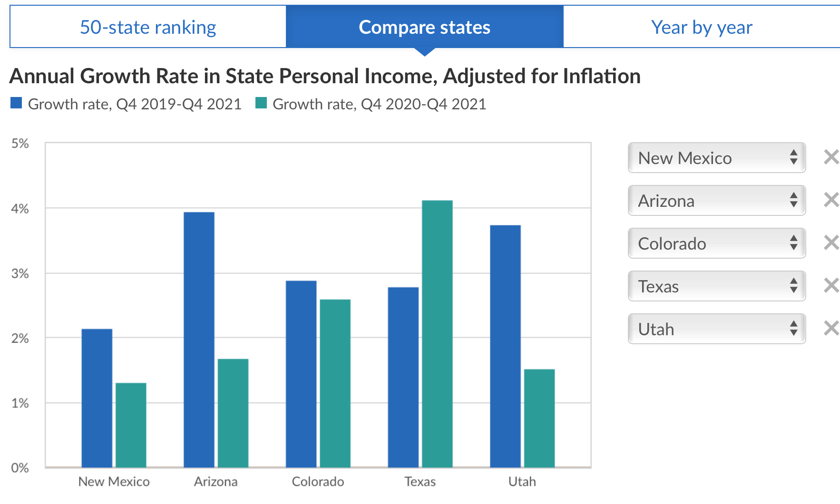Screen dimensions: 840x504
Task: Delete Texas from the comparison via X
Action: click(x=831, y=285)
